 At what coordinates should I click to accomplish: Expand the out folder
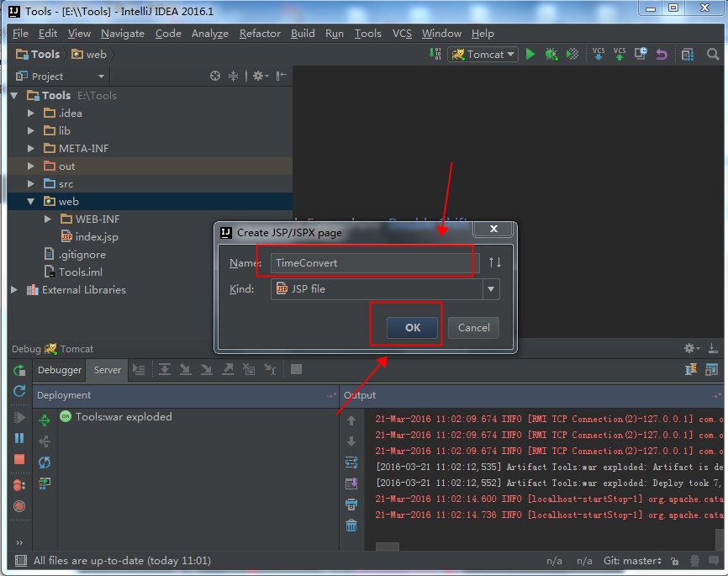coord(30,166)
